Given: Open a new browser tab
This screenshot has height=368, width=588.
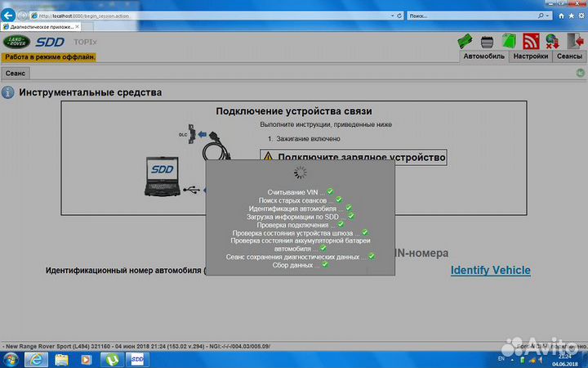Looking at the screenshot, I should point(87,27).
